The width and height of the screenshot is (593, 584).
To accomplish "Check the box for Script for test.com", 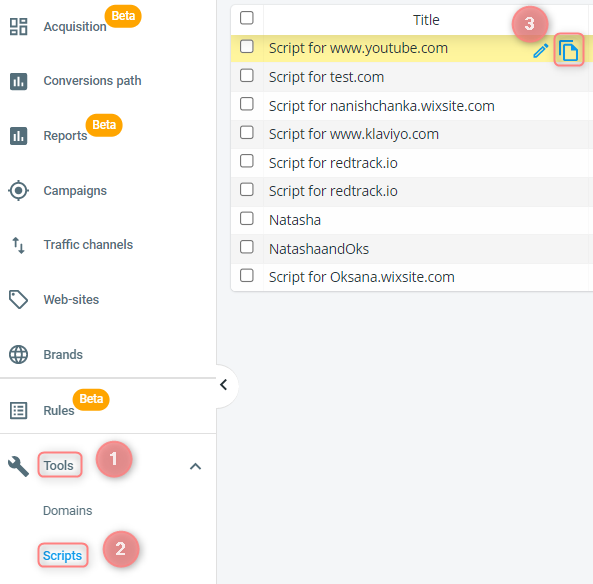I will click(x=247, y=75).
